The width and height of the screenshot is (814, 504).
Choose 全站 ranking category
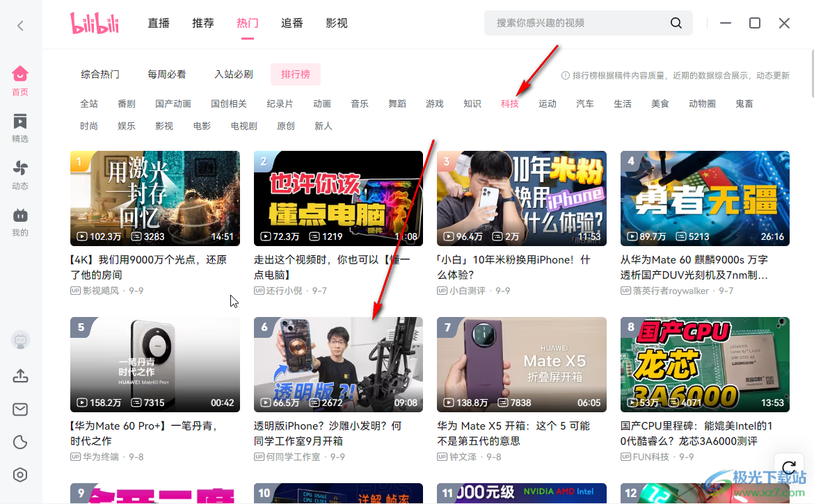coord(89,104)
